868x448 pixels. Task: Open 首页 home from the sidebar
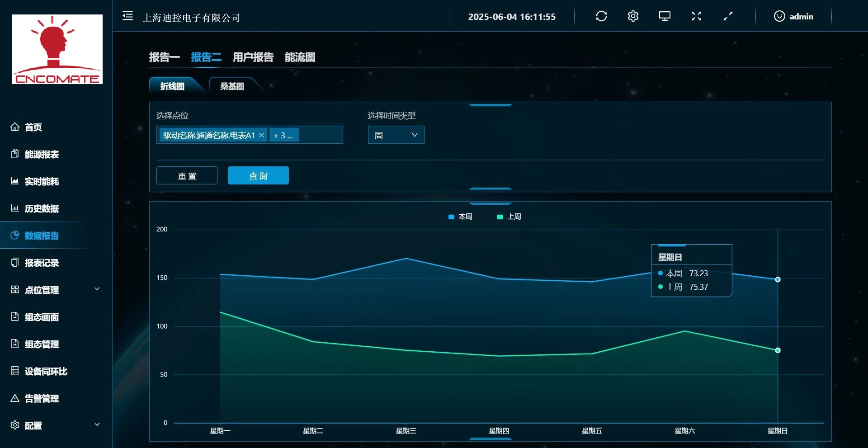(33, 127)
